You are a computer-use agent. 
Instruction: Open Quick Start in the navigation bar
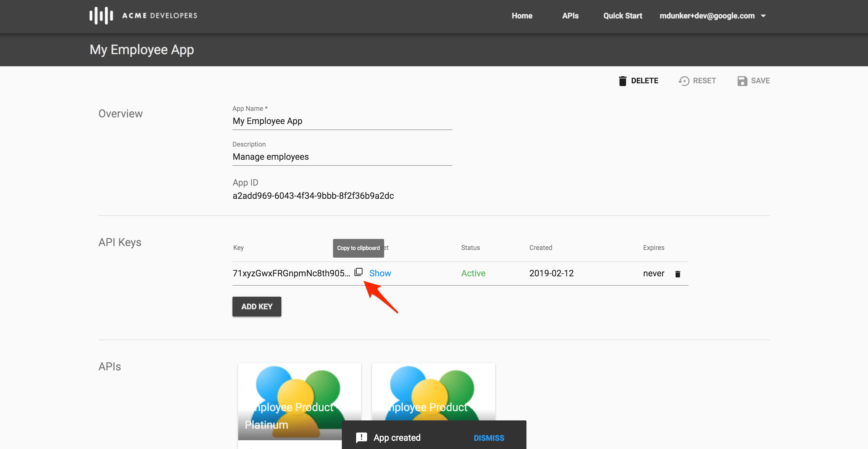click(623, 16)
